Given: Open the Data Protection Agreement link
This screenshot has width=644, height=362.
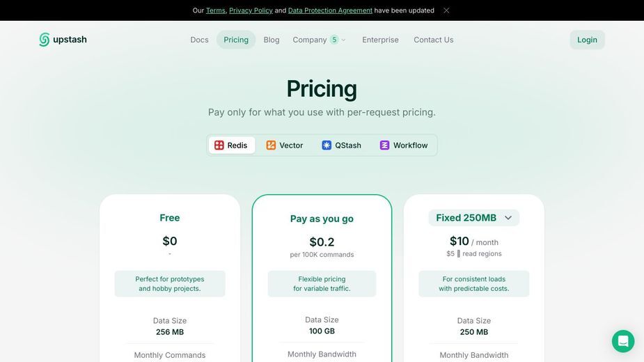Looking at the screenshot, I should [330, 10].
